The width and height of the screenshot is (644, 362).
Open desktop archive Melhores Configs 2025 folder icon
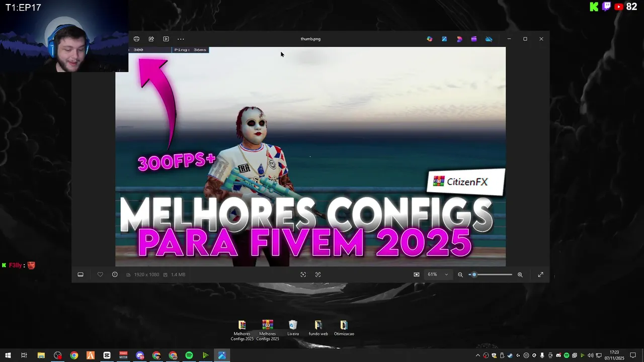pyautogui.click(x=242, y=330)
